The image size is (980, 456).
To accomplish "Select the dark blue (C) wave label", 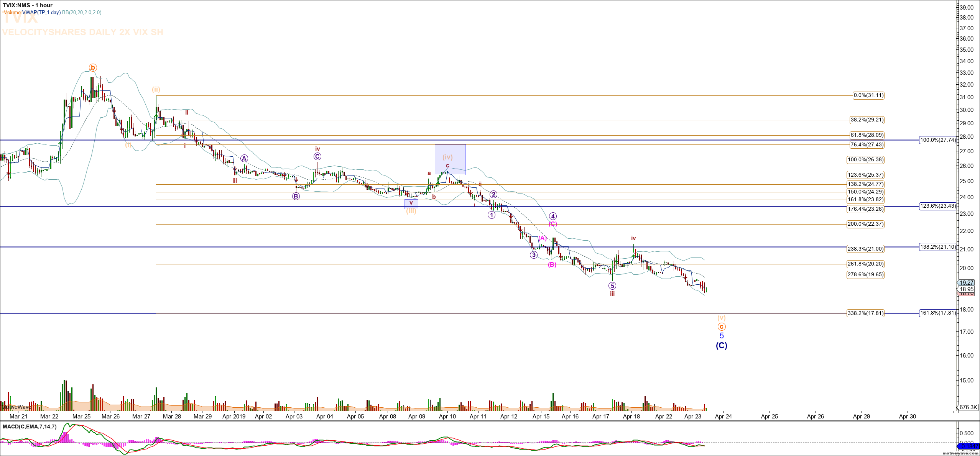I will (721, 346).
